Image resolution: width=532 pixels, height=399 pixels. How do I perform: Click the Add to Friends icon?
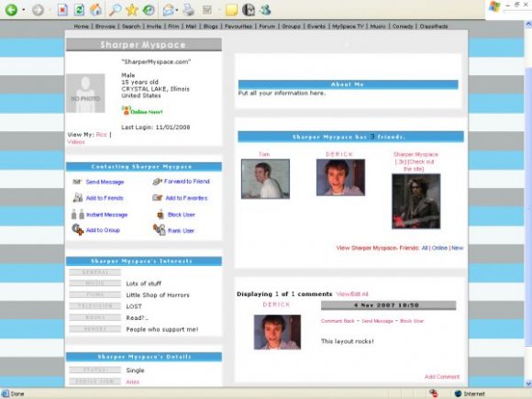(78, 197)
